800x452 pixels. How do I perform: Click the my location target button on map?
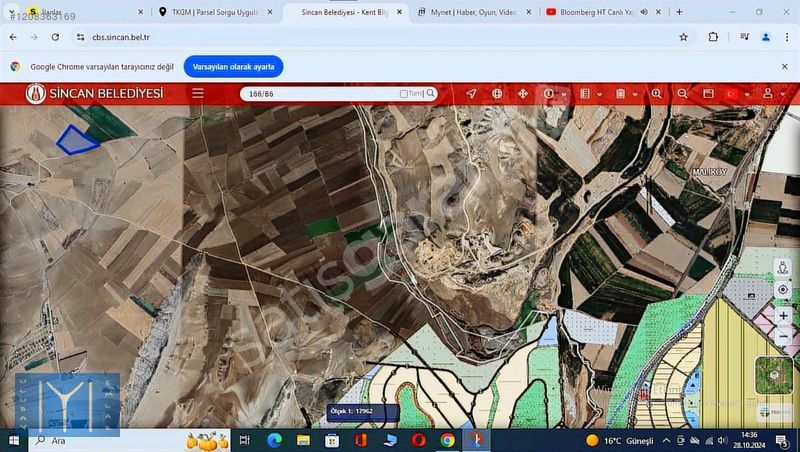(x=783, y=289)
